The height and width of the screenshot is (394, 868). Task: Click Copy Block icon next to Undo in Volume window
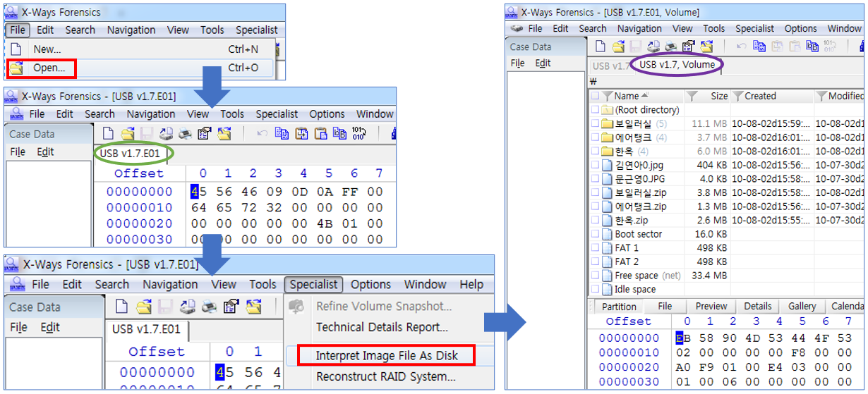click(759, 47)
